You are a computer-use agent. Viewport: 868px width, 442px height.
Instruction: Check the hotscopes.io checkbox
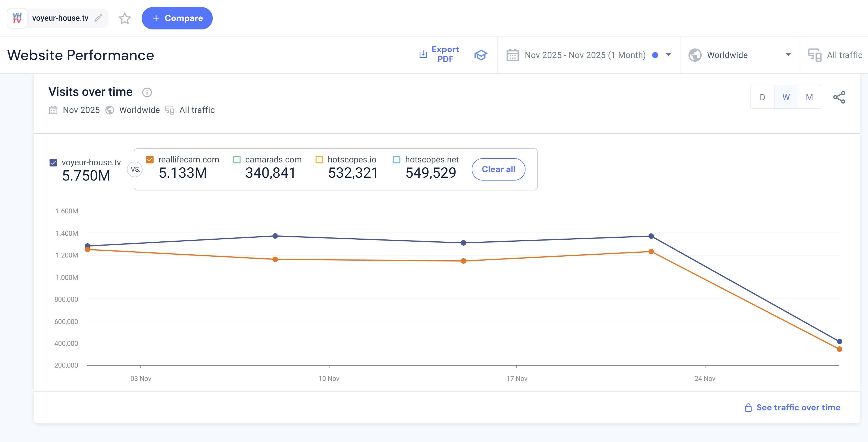(x=319, y=160)
